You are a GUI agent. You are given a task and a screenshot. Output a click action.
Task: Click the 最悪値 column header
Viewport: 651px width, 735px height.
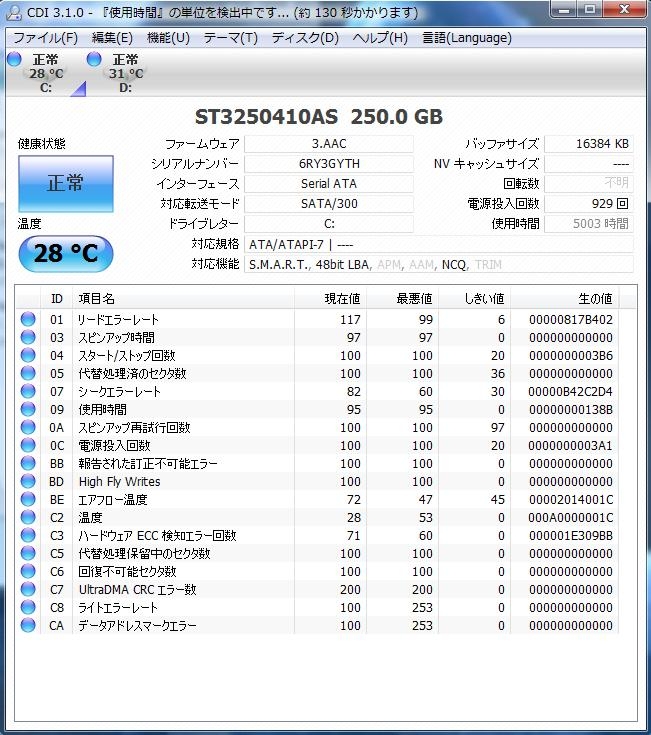point(403,299)
